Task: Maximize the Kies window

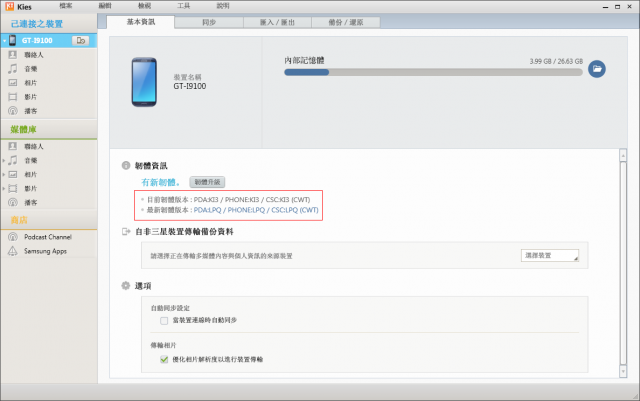Action: pyautogui.click(x=618, y=7)
